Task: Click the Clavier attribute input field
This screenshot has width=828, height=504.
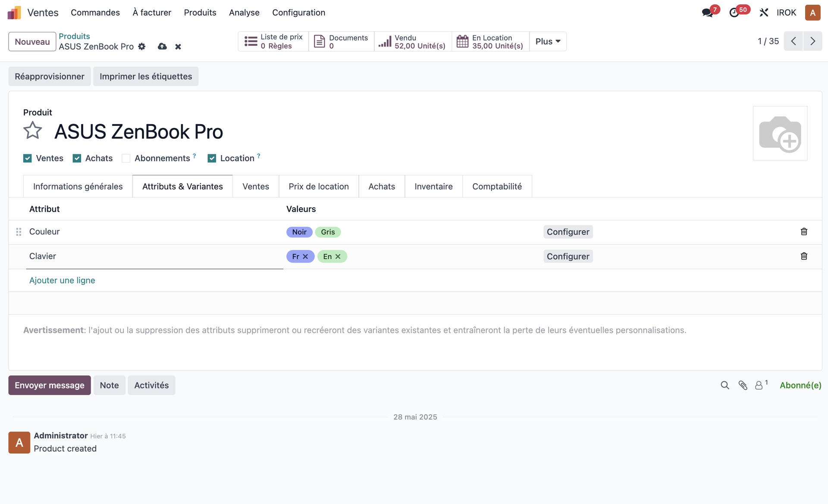Action: (x=154, y=257)
